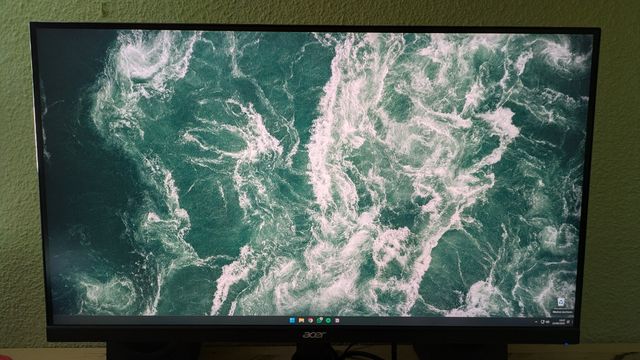Viewport: 640px width, 360px height.
Task: Select the Recycle Bin desktop icon
Action: [x=561, y=302]
